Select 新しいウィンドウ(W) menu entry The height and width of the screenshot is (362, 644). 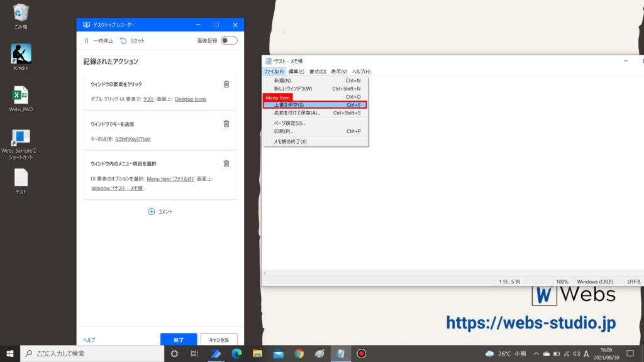tap(316, 89)
